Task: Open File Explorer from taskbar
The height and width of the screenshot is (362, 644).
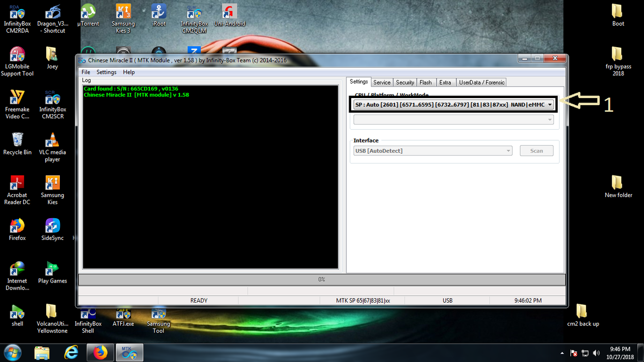Action: click(x=43, y=353)
